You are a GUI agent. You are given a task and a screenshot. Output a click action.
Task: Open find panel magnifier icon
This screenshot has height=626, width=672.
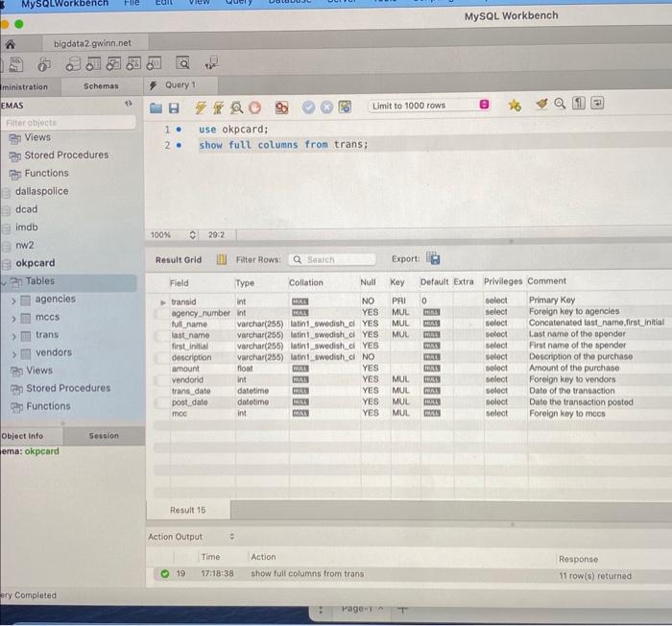tap(560, 104)
